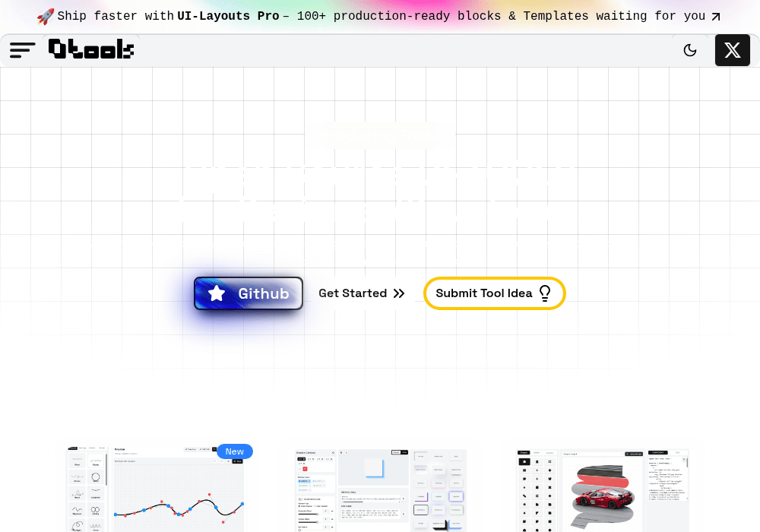This screenshot has height=532, width=760.
Task: Open the UI-Layouts Pro banner link
Action: coord(379,16)
